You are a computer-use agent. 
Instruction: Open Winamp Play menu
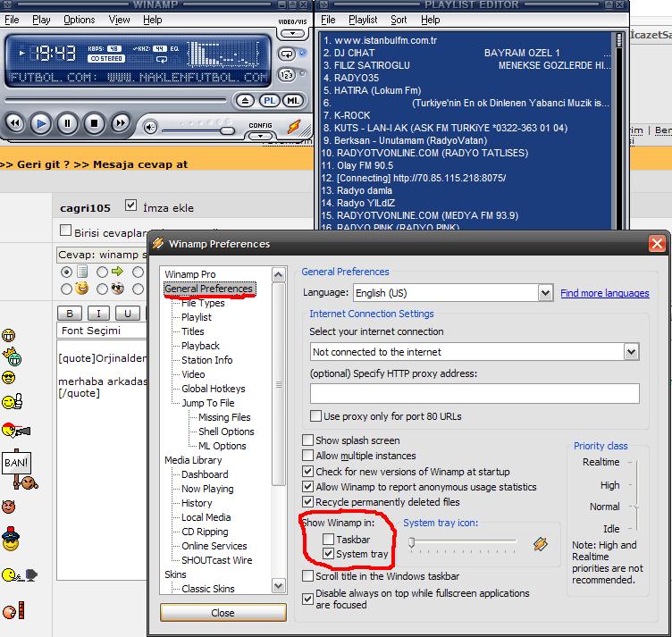(41, 20)
